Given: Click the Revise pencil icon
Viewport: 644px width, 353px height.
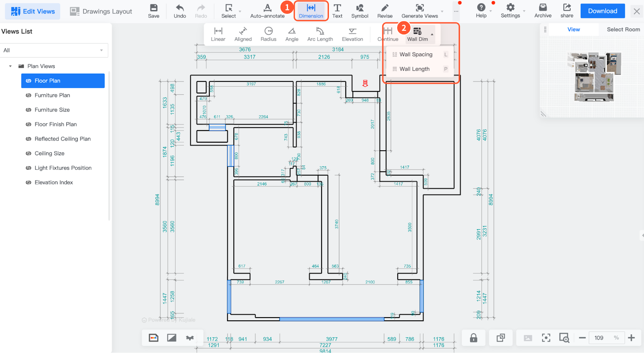Looking at the screenshot, I should pyautogui.click(x=385, y=11).
